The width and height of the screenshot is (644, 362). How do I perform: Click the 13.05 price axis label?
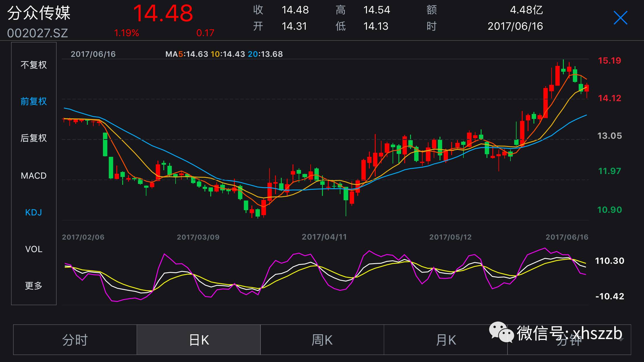(x=610, y=136)
